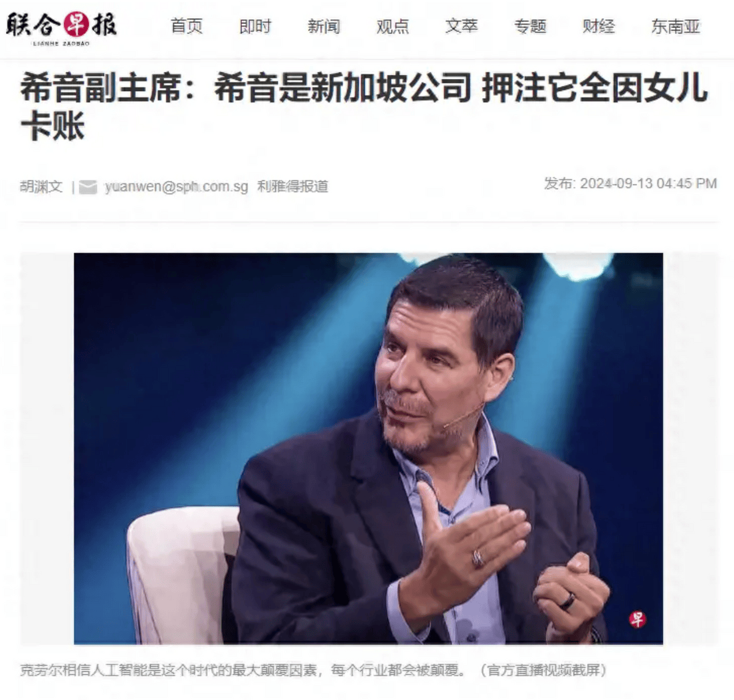Viewport: 734px width, 700px height.
Task: Click the red 早 circle in the logo
Action: point(76,24)
